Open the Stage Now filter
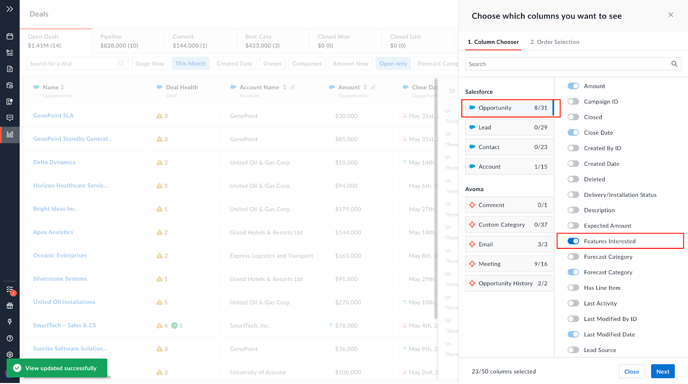Screen dimensions: 688x384 (150, 64)
